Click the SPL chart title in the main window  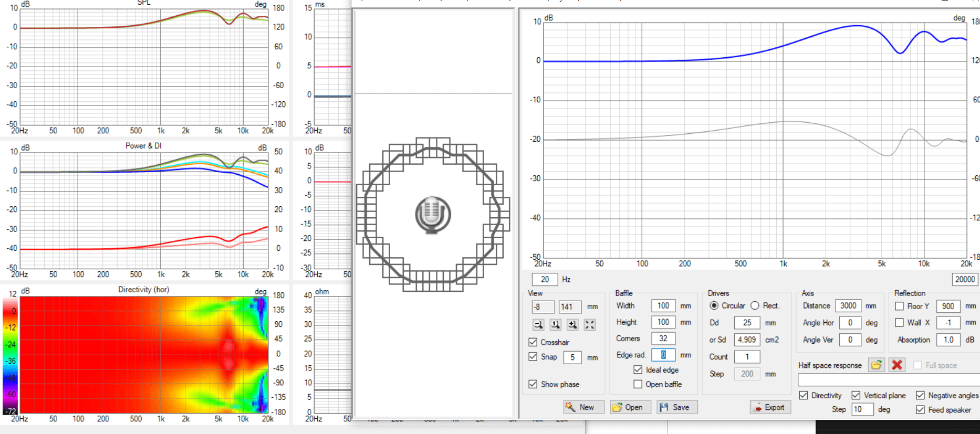(144, 3)
